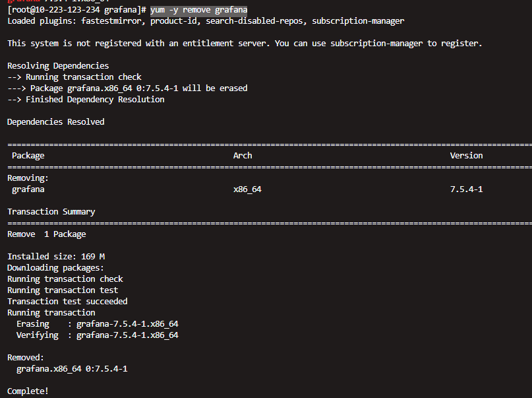
Task: Click the 'Complete!' line
Action: coord(28,391)
